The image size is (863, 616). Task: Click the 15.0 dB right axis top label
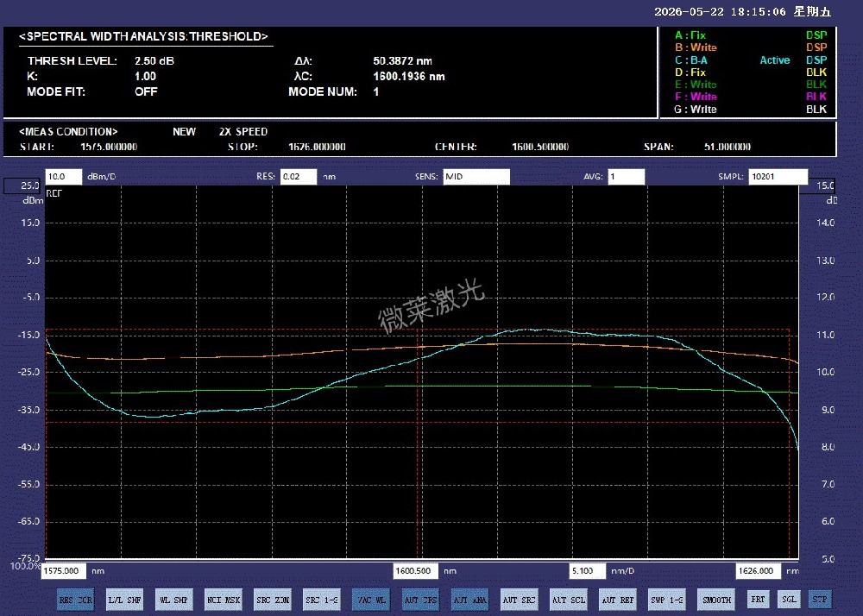coord(826,185)
